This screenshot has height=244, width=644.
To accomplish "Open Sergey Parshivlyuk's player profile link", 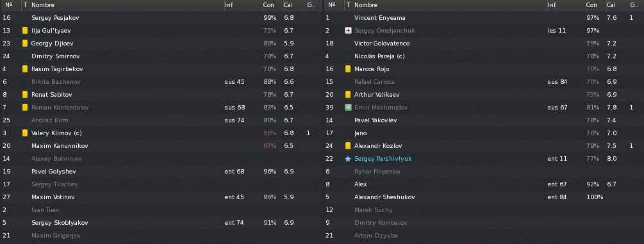I will (383, 159).
